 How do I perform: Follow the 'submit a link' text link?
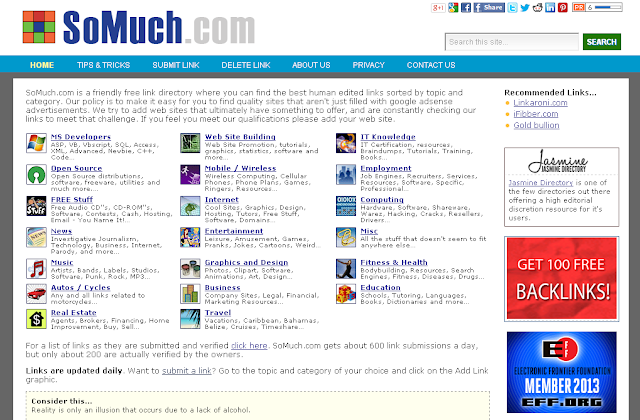click(x=187, y=371)
